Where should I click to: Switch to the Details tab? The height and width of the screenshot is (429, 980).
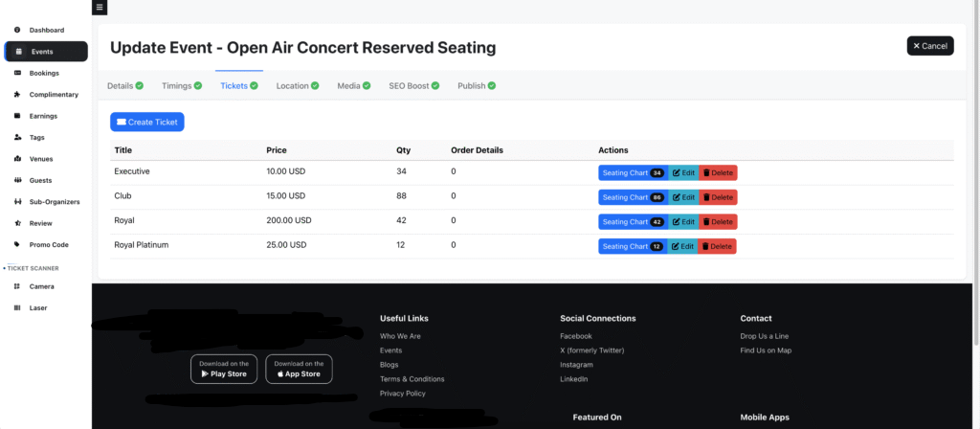[124, 86]
